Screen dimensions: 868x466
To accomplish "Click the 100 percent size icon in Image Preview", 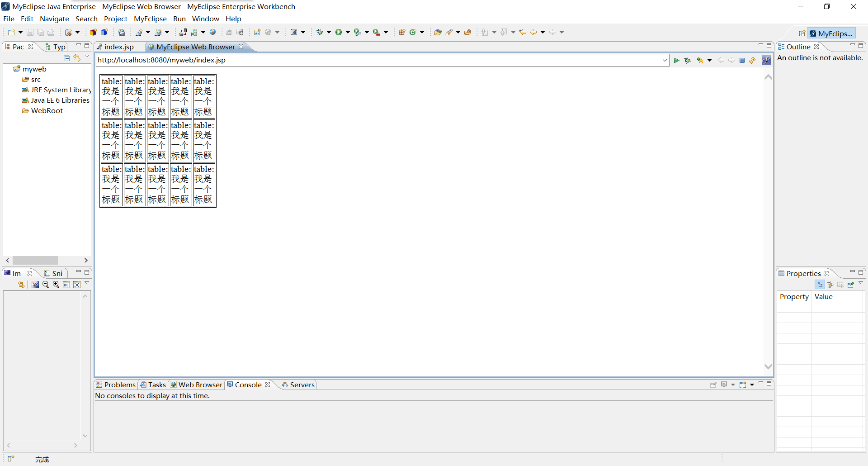I will click(x=66, y=285).
